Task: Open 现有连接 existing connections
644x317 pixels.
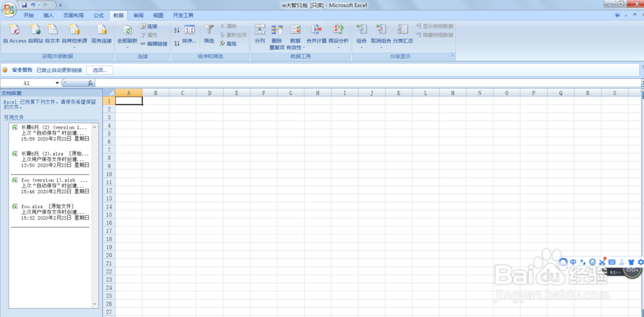Action: pyautogui.click(x=102, y=34)
